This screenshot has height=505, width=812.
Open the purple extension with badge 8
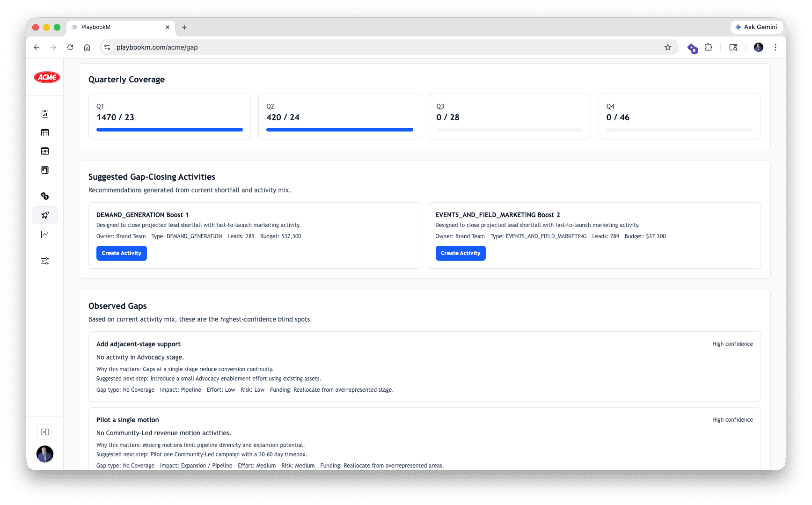click(692, 47)
